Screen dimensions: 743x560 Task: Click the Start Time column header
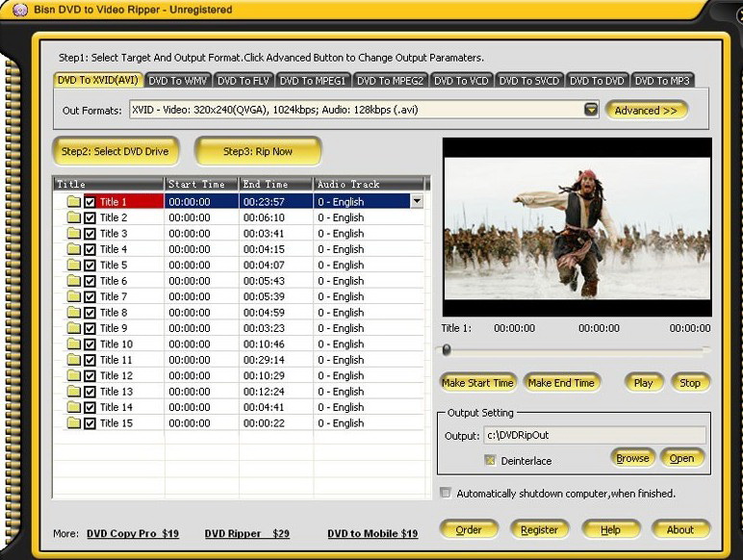click(x=201, y=184)
